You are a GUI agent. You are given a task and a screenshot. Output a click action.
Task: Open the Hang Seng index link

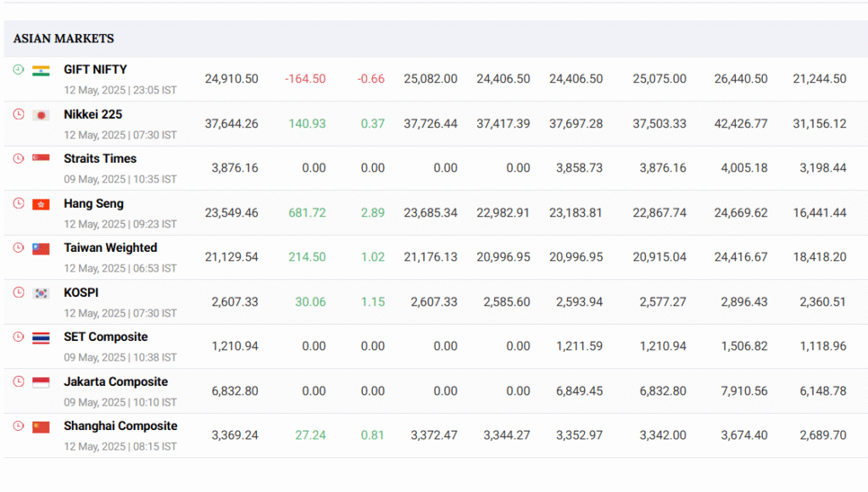tap(93, 204)
